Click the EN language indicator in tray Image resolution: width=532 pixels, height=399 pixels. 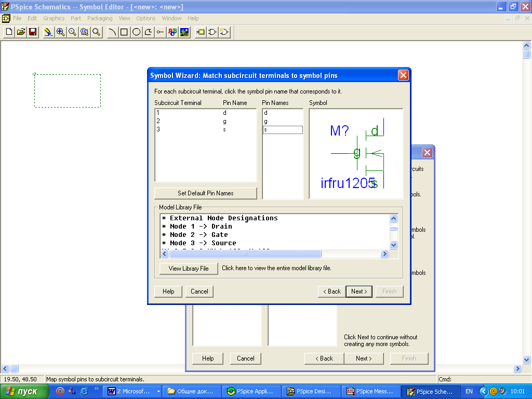click(x=469, y=392)
